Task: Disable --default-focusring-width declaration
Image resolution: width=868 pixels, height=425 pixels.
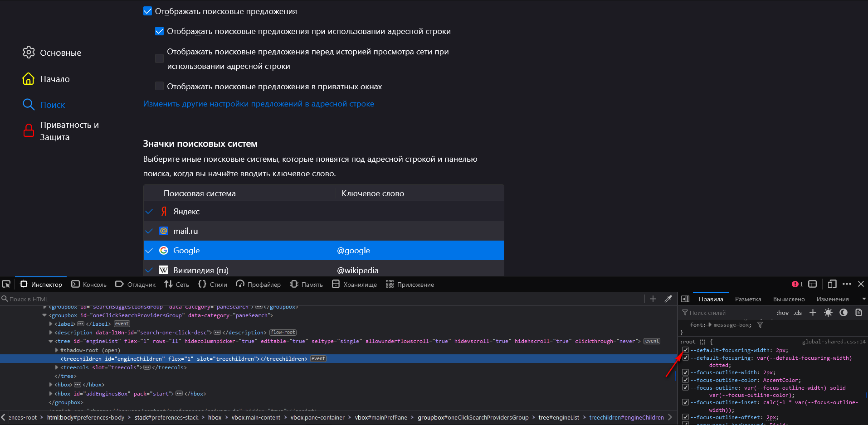Action: pyautogui.click(x=686, y=350)
